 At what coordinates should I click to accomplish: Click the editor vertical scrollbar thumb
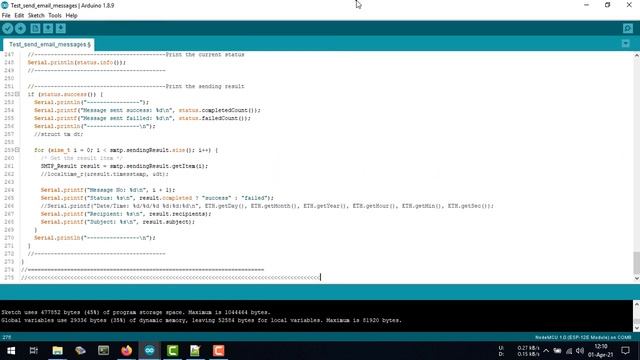636,263
